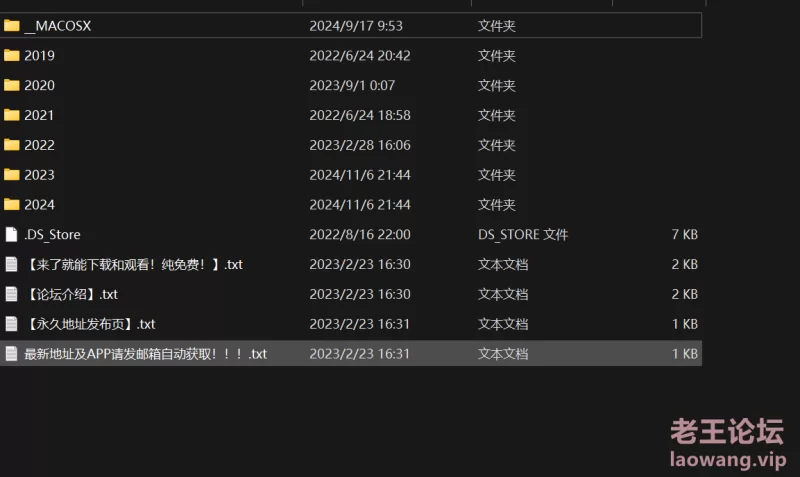
Task: Click the 2 KB size of 【论坛介绍】.txt
Action: point(685,294)
